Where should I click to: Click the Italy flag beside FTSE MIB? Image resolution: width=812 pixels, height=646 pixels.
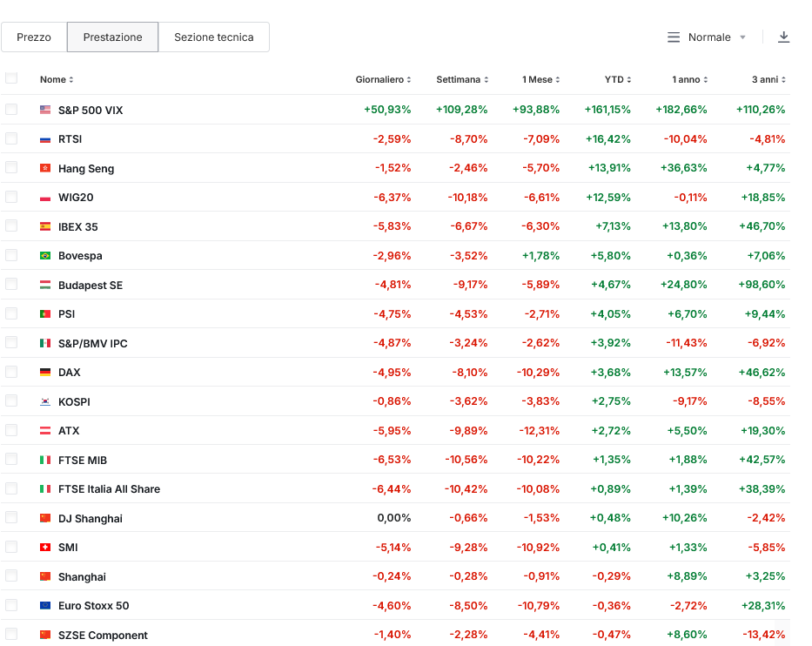coord(45,460)
